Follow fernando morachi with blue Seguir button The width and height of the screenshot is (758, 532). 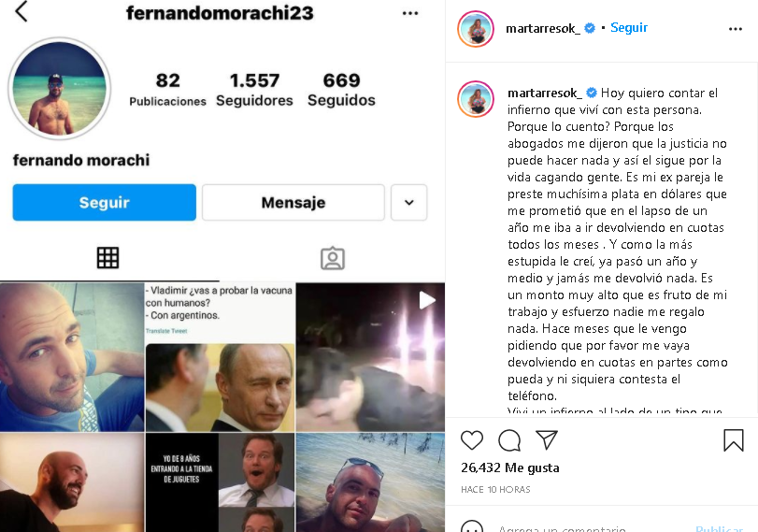[x=105, y=202]
